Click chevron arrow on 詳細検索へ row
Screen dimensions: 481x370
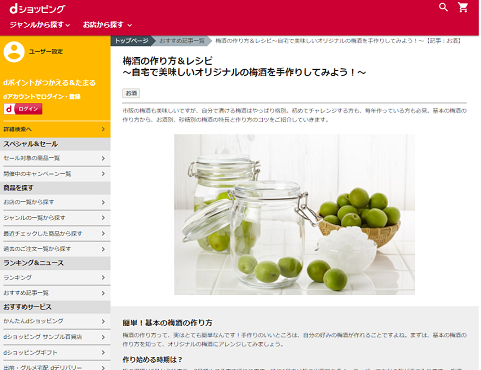[x=103, y=129]
